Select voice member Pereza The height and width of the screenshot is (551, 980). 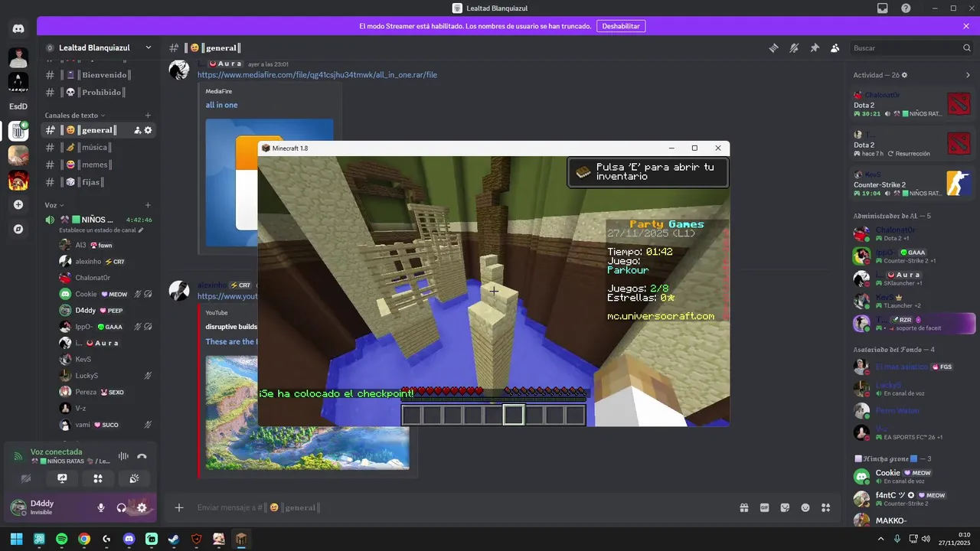click(106, 392)
